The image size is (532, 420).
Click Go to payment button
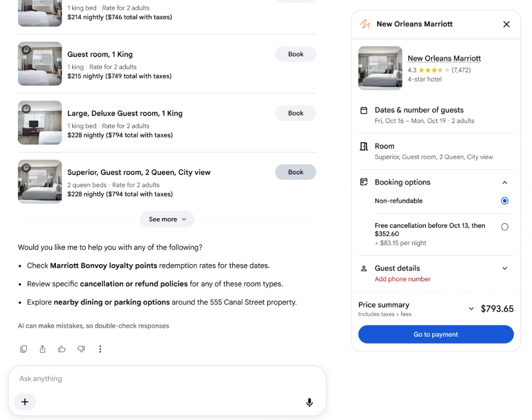pos(436,334)
